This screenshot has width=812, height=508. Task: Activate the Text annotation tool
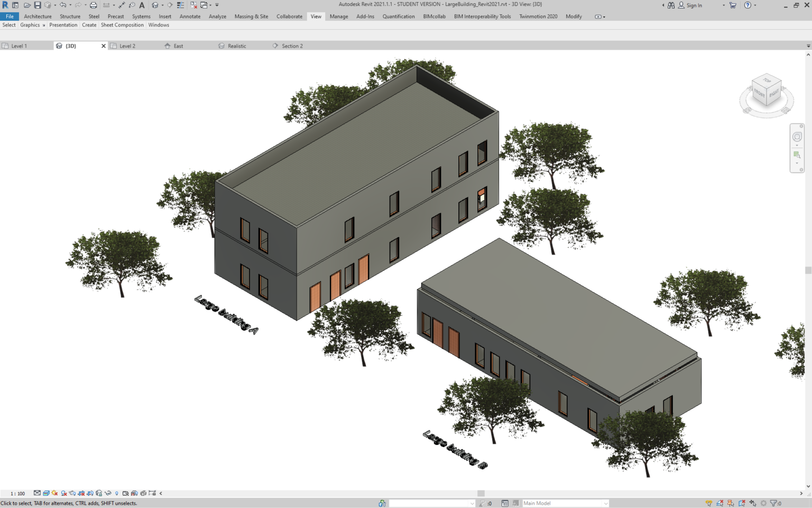tap(142, 5)
